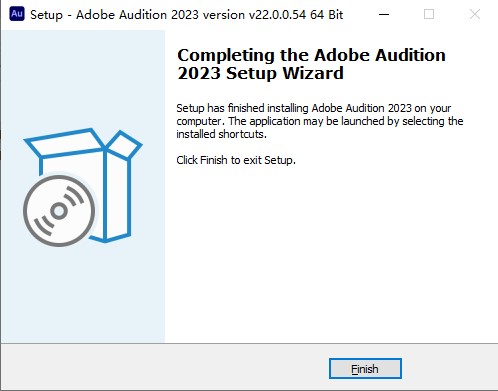
Task: Click the open right flap of the box
Action: coord(124,144)
